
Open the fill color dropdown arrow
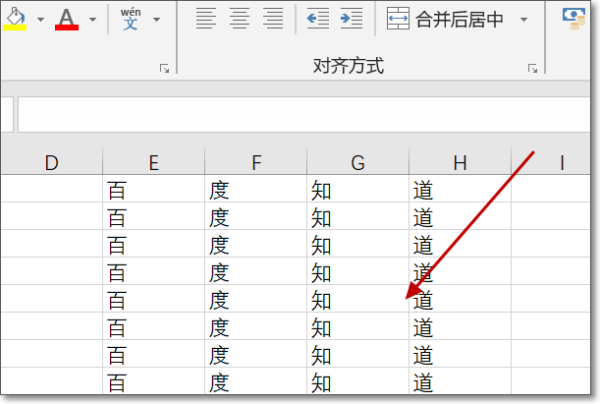click(x=40, y=19)
